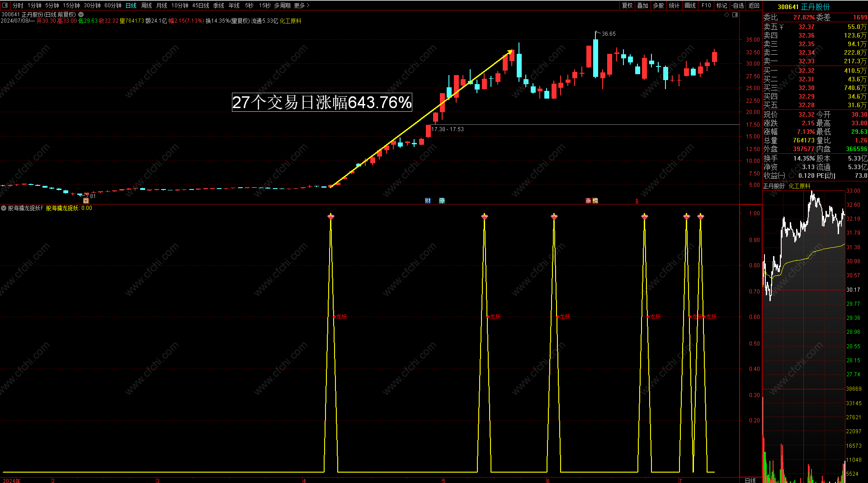Click the 换手 14.35% value
This screenshot has height=483, width=868.
click(x=804, y=158)
